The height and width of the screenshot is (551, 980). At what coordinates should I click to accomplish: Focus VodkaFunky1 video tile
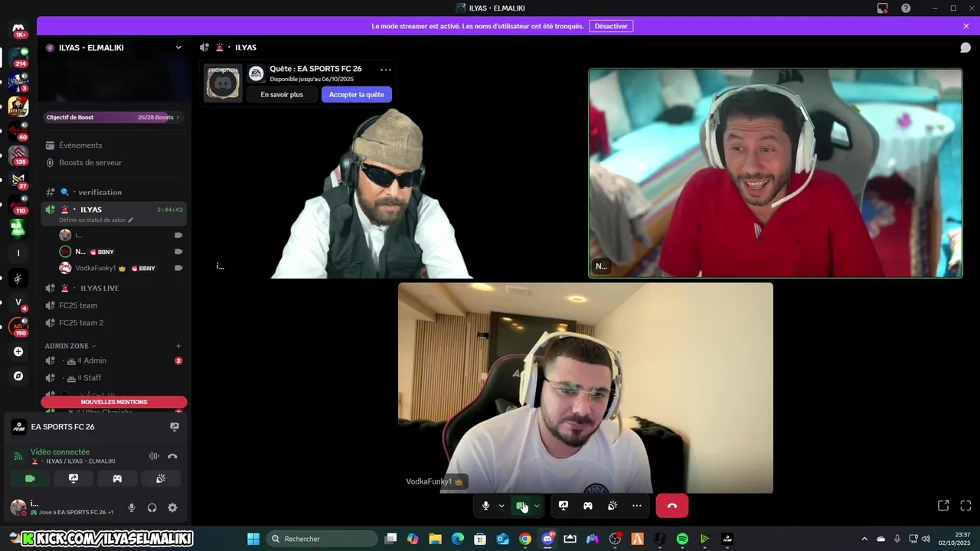point(586,388)
